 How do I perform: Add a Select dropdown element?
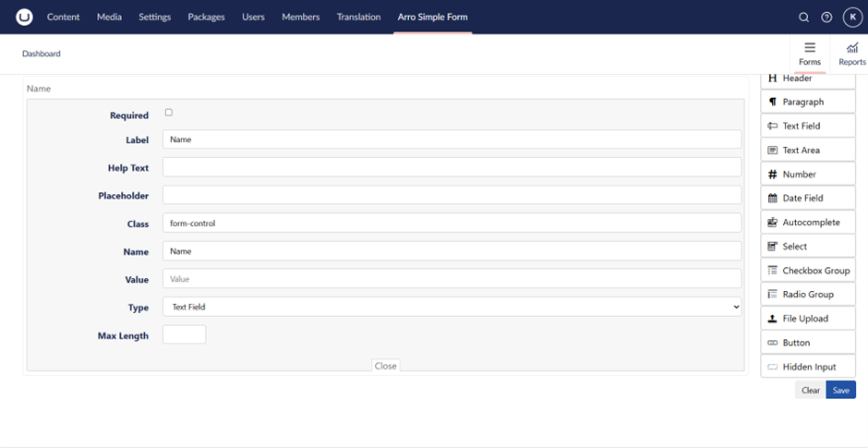808,247
